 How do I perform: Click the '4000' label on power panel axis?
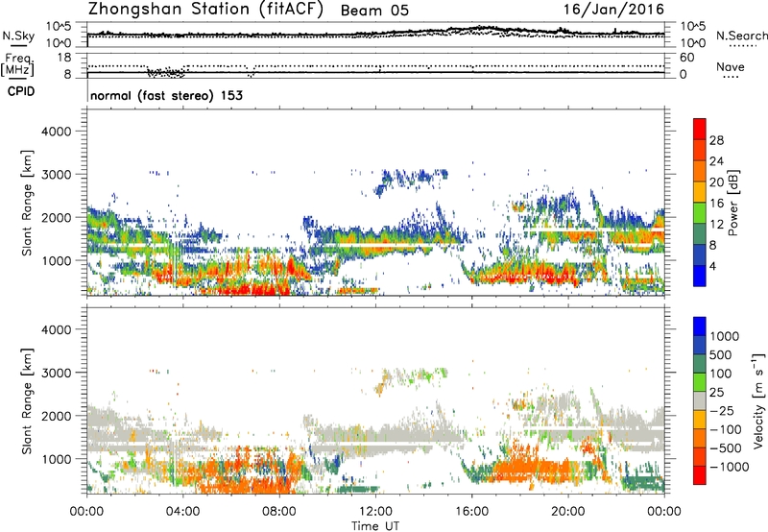(56, 132)
